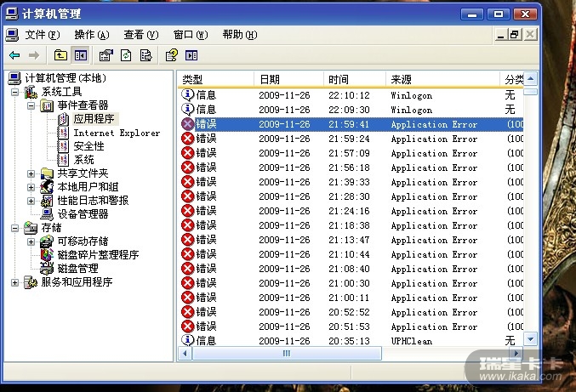Viewport: 576px width, 392px height.
Task: Open the 文件(F) menu
Action: pos(42,35)
